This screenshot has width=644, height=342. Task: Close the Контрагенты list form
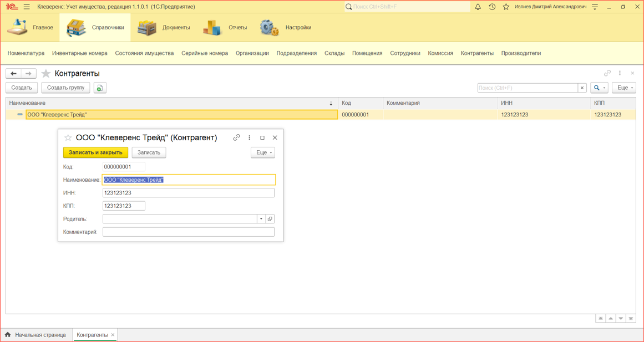pos(632,73)
